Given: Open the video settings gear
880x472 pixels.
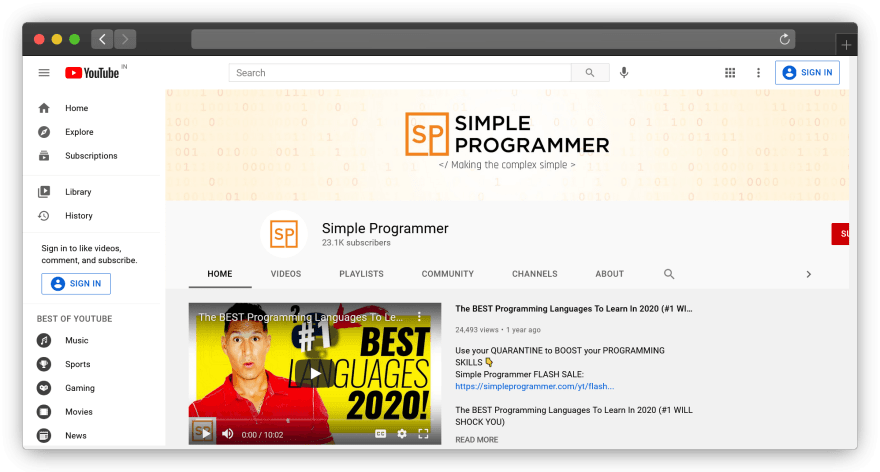Looking at the screenshot, I should click(x=402, y=434).
